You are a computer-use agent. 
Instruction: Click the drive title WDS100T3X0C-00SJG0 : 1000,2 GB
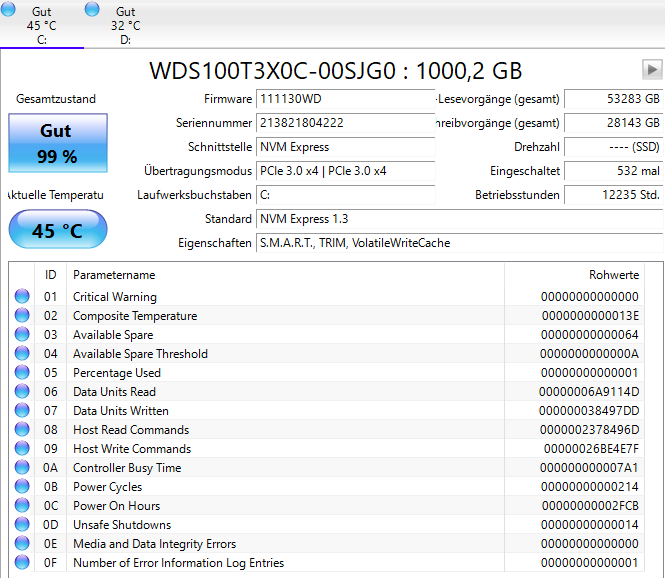coord(335,71)
